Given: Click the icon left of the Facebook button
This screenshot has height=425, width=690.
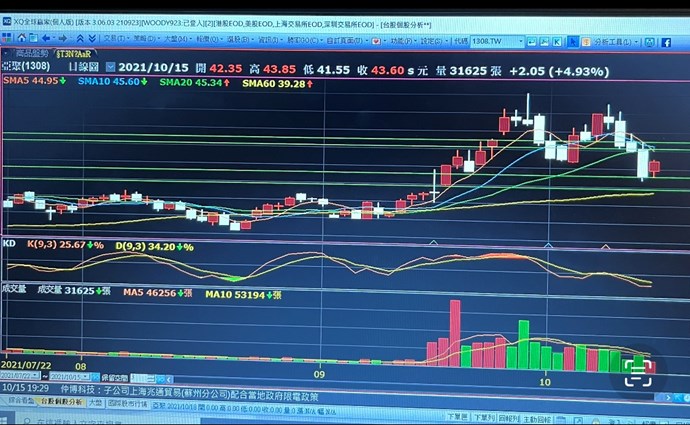Looking at the screenshot, I should coord(650,42).
